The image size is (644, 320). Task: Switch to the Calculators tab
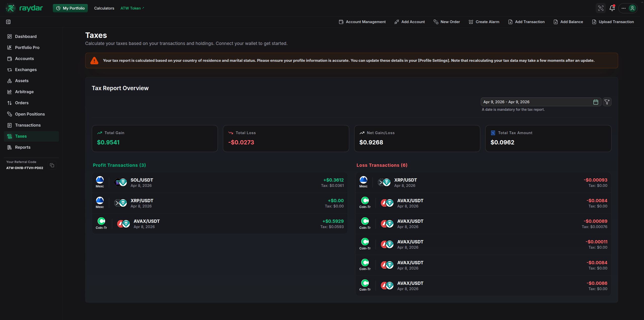click(x=104, y=8)
